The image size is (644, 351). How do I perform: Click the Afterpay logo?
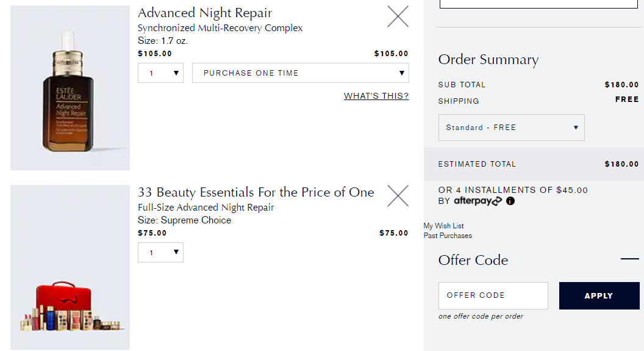478,201
